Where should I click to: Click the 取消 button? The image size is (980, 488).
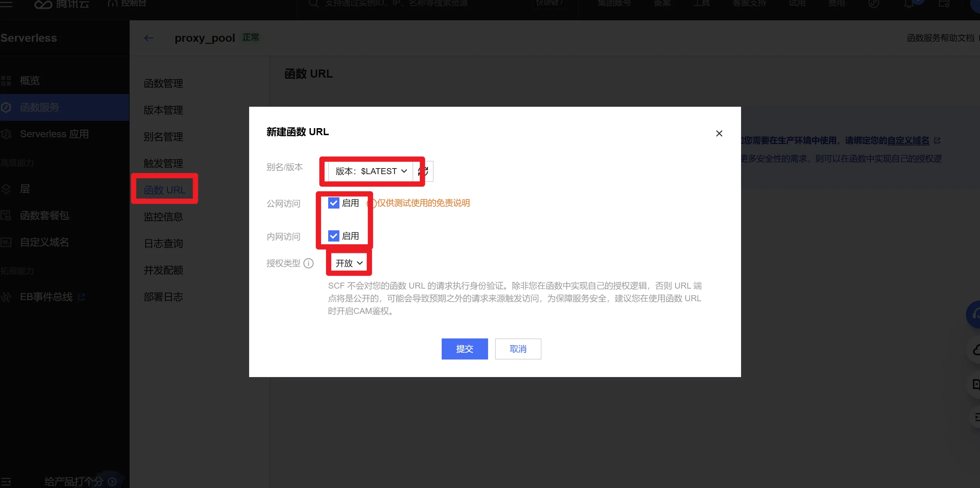click(x=518, y=349)
